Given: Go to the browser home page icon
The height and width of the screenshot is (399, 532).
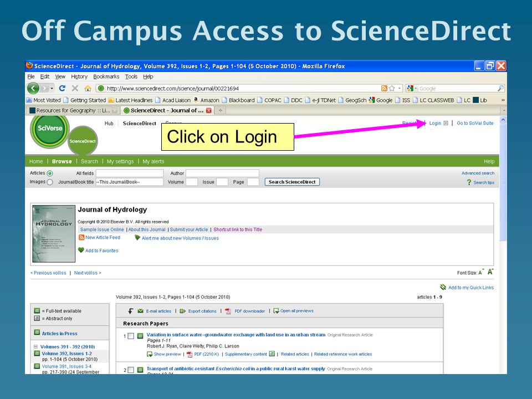Looking at the screenshot, I should (x=88, y=89).
